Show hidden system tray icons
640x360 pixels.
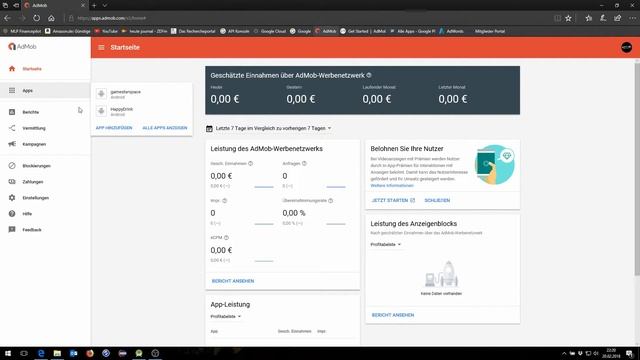[564, 353]
